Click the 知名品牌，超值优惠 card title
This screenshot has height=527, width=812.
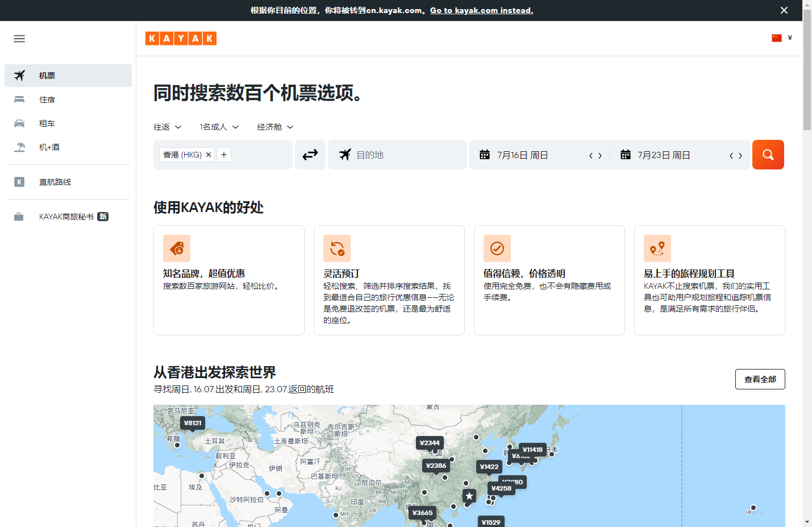(204, 273)
